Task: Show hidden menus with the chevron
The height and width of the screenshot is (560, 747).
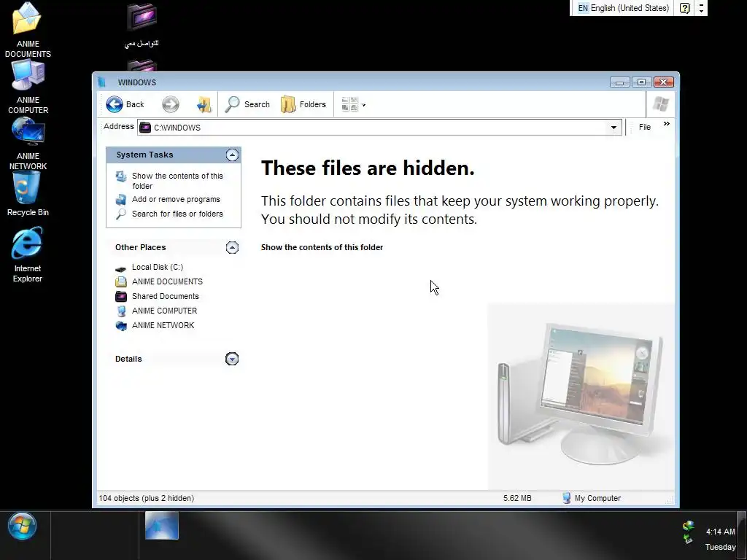Action: tap(667, 124)
